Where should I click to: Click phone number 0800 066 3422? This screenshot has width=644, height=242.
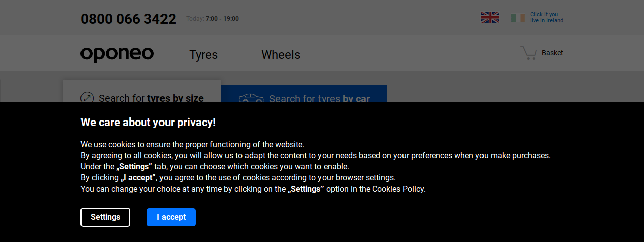[x=128, y=19]
